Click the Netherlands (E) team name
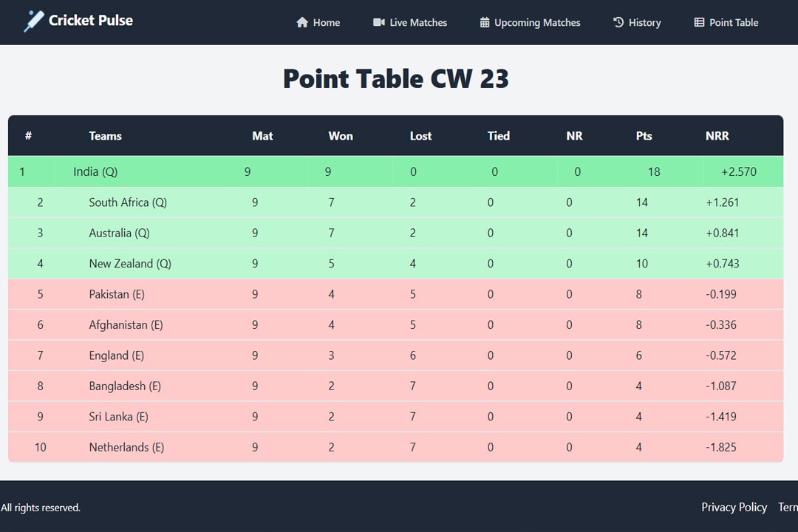This screenshot has width=798, height=532. [x=126, y=447]
